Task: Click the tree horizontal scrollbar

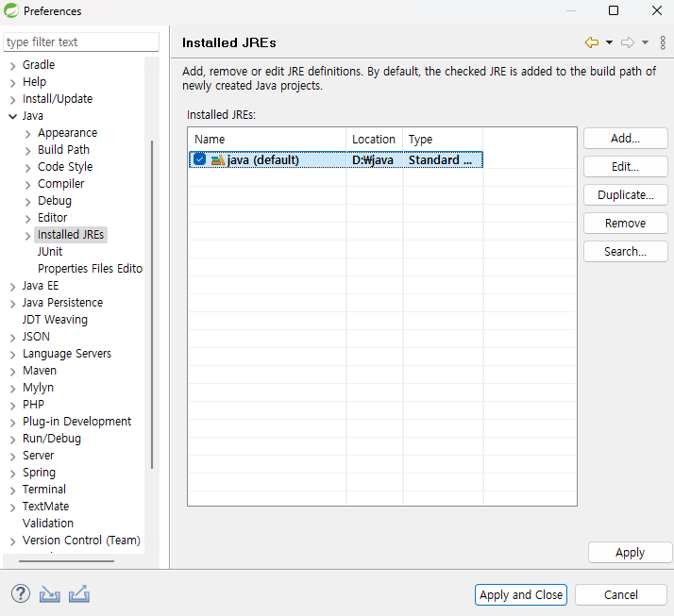Action: pyautogui.click(x=67, y=561)
